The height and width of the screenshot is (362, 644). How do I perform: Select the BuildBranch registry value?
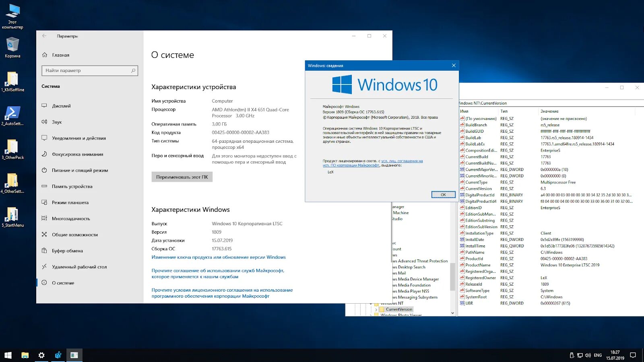pyautogui.click(x=476, y=125)
